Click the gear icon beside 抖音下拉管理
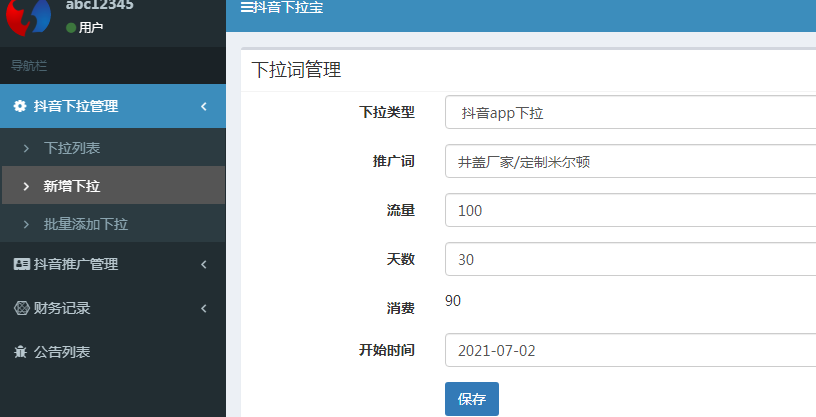Image resolution: width=816 pixels, height=417 pixels. (20, 106)
